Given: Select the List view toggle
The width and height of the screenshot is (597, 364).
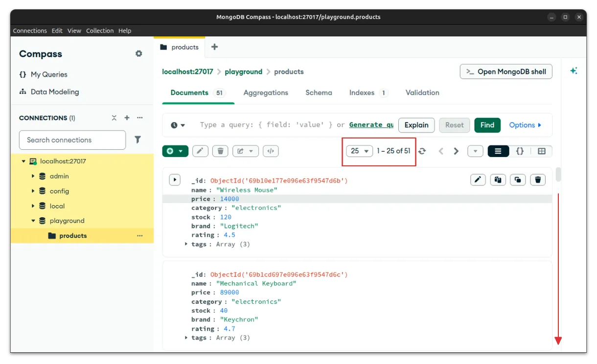Looking at the screenshot, I should click(x=498, y=151).
